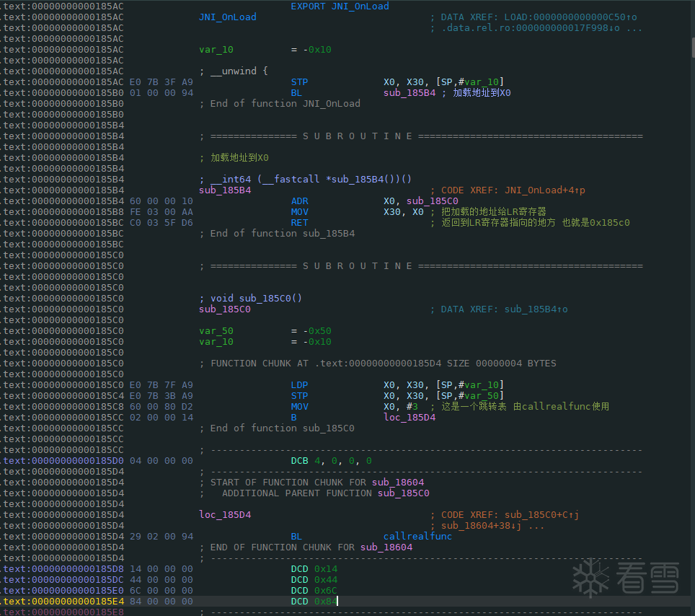Click the hex bytes 60 00 00 10
The image size is (695, 616).
[161, 201]
